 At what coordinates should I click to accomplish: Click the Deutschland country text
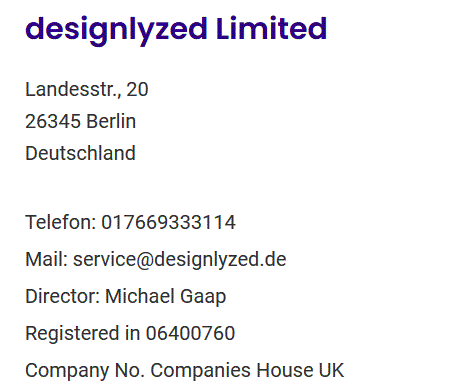[x=80, y=153]
